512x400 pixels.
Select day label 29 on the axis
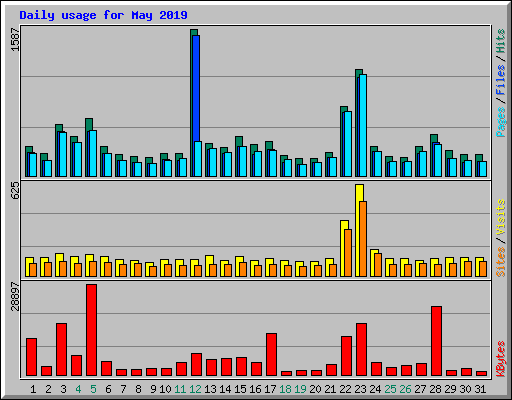point(450,389)
